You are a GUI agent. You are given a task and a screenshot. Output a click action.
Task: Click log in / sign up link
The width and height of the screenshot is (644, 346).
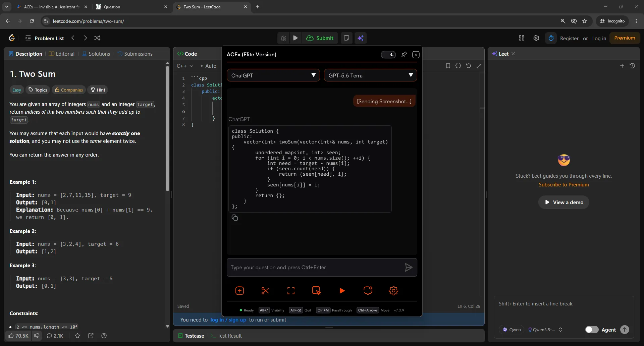[228, 320]
